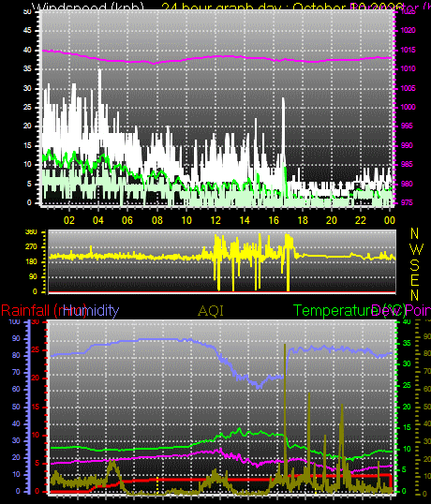
Task: Click hour label 08 on time axis
Action: [157, 220]
